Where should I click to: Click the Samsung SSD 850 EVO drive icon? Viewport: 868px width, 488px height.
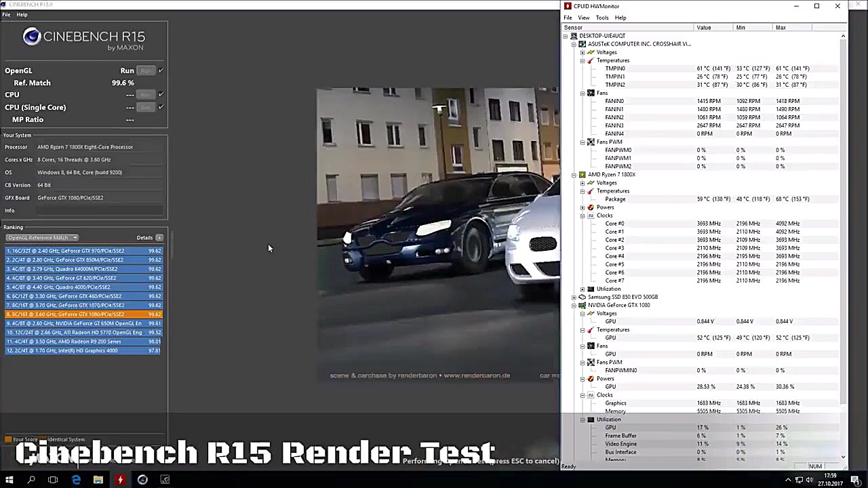pyautogui.click(x=583, y=297)
